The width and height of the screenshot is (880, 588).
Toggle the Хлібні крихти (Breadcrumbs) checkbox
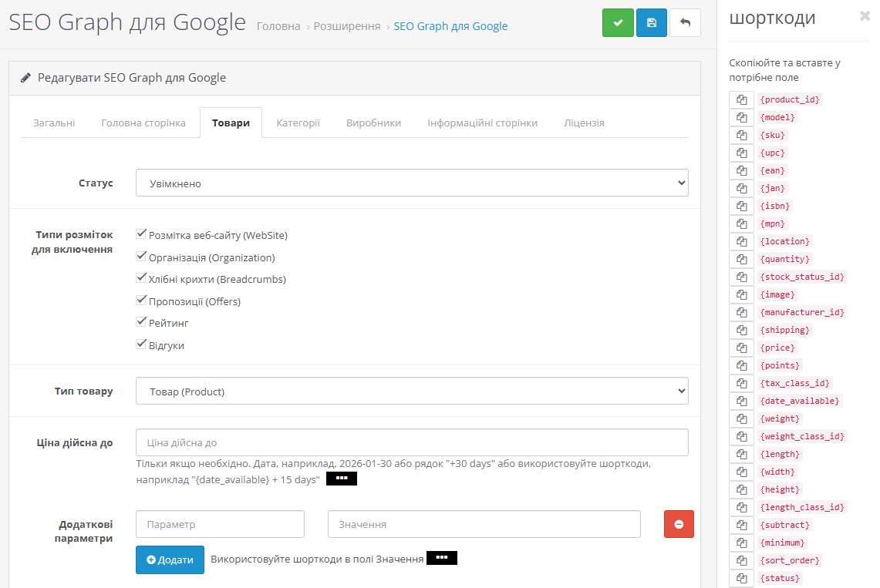(141, 278)
